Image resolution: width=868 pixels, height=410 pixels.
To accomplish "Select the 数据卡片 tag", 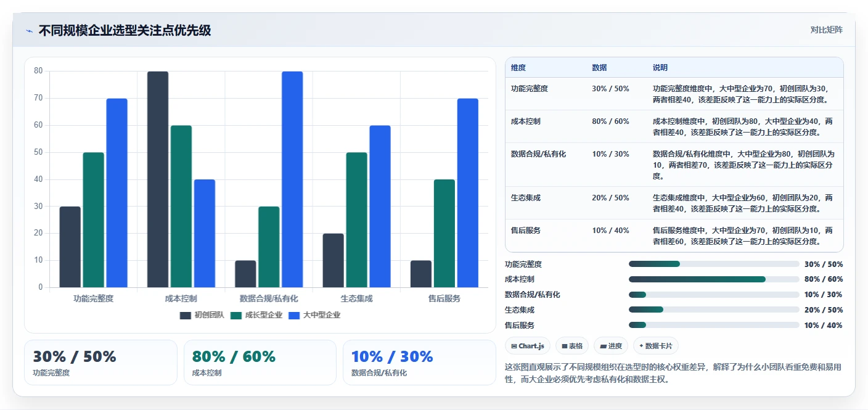I will [656, 346].
